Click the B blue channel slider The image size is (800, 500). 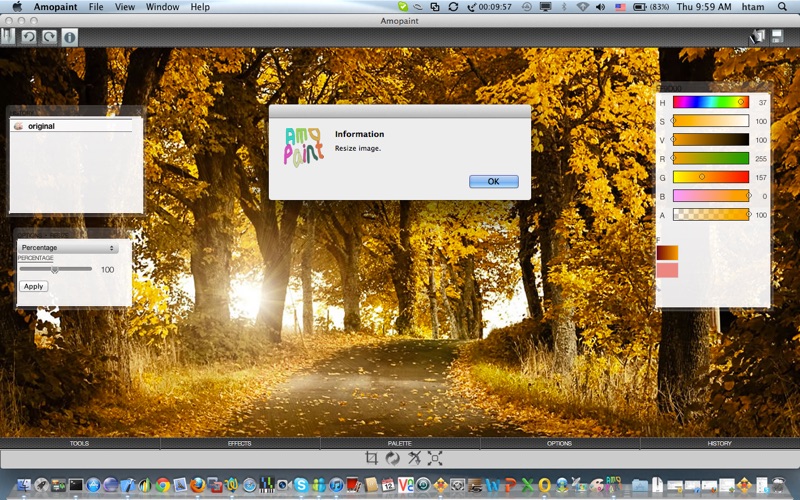(x=711, y=196)
